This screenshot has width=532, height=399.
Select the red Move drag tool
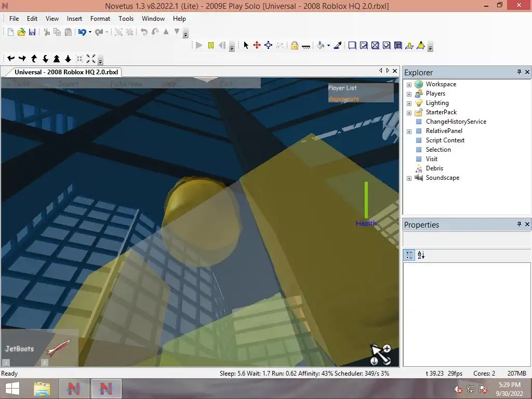(257, 45)
